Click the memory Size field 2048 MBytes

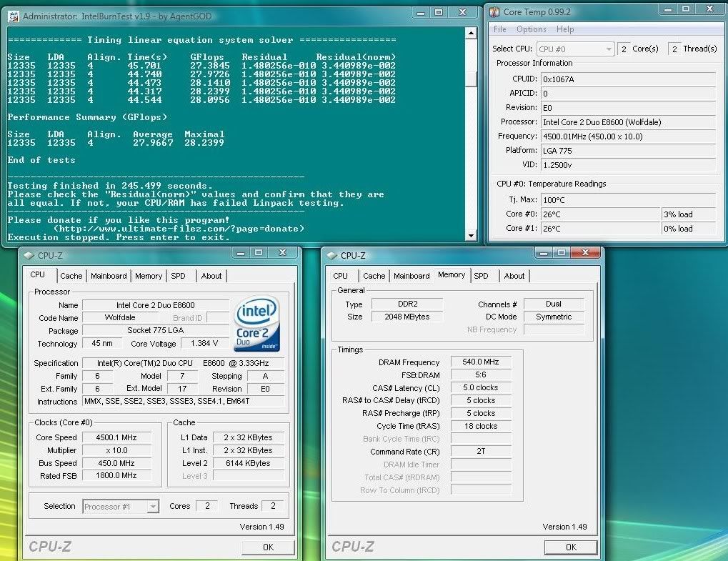[x=407, y=317]
